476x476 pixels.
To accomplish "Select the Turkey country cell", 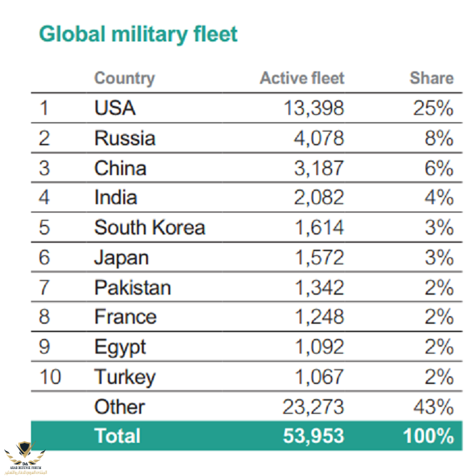I will pyautogui.click(x=125, y=377).
